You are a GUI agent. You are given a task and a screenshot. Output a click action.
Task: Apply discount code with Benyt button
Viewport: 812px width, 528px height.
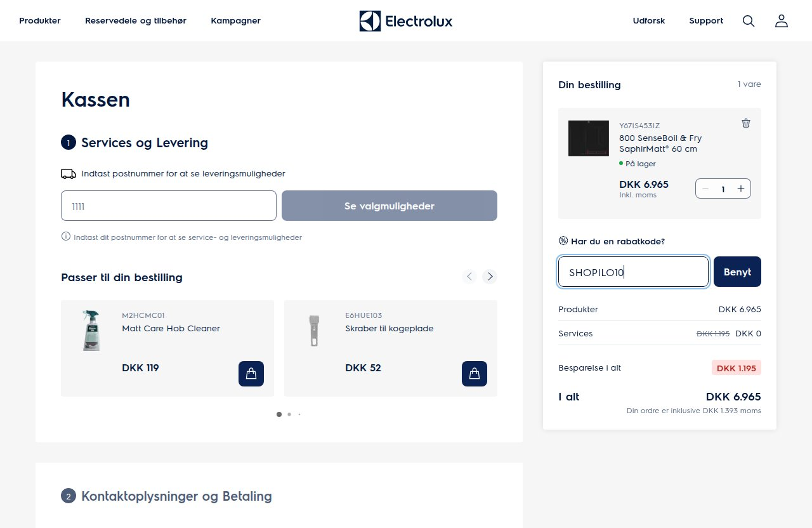pos(737,272)
